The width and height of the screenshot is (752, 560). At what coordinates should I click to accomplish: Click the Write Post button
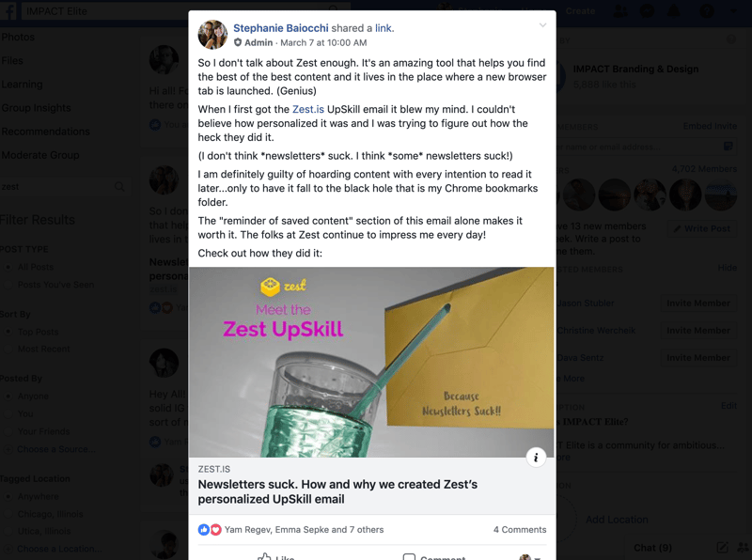tap(702, 228)
